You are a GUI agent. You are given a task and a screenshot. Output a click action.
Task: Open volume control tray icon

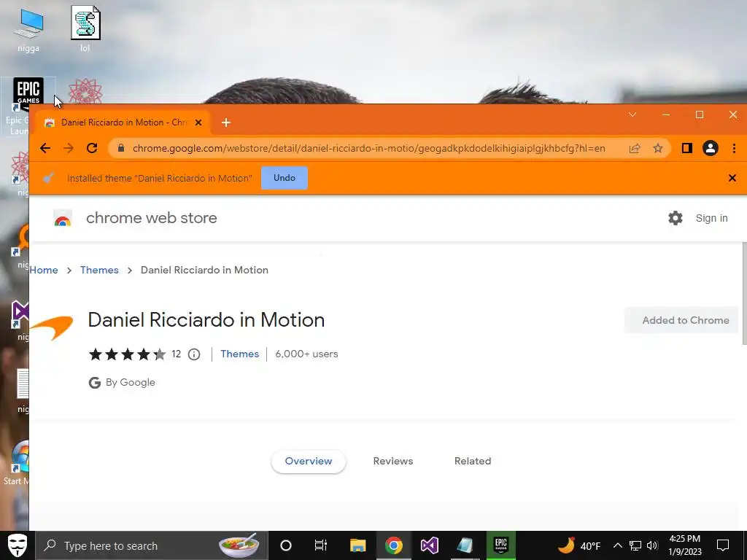(652, 545)
